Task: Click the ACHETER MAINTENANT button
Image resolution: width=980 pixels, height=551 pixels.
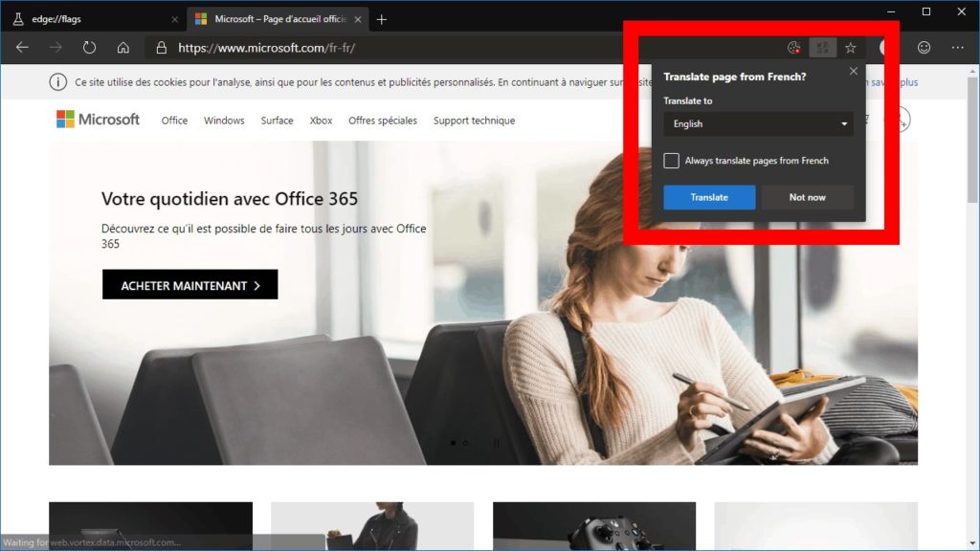Action: (189, 285)
